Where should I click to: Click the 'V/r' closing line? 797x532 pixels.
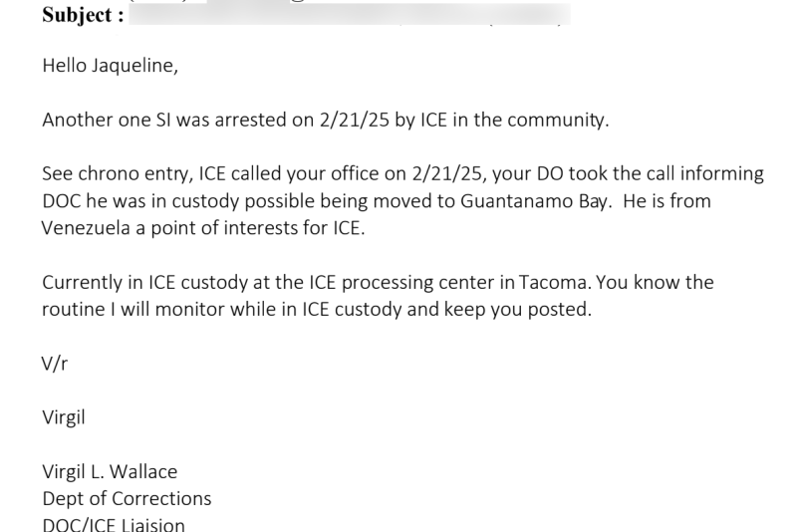pos(55,364)
